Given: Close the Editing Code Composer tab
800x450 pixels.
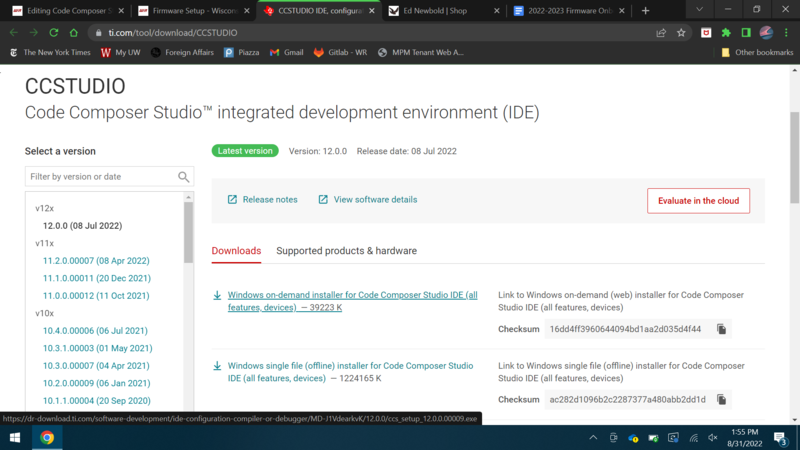Looking at the screenshot, I should click(121, 11).
